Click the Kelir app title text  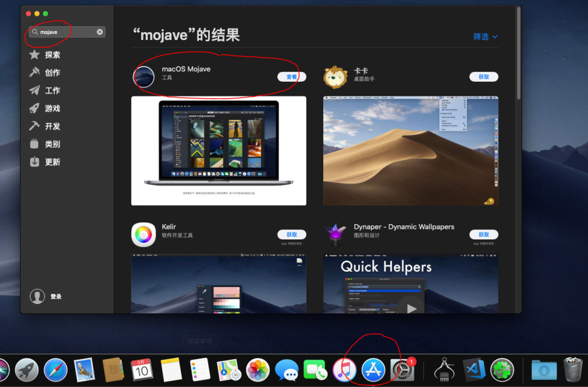click(169, 227)
